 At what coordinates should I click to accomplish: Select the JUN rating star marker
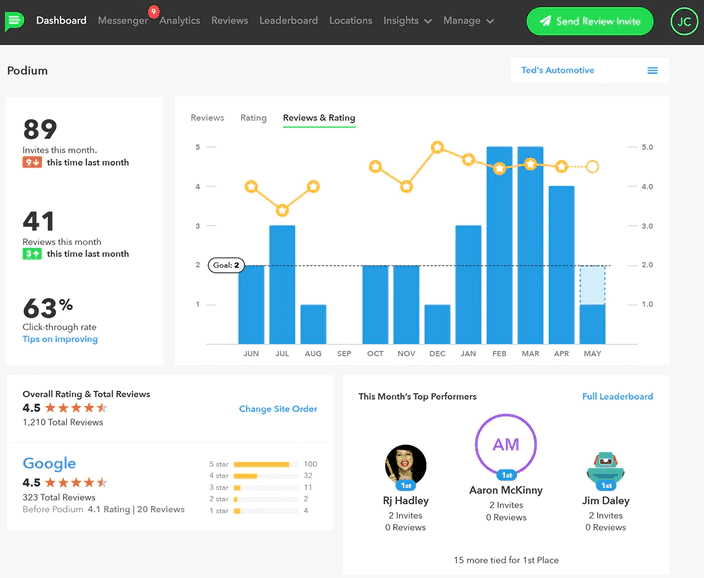[x=251, y=186]
